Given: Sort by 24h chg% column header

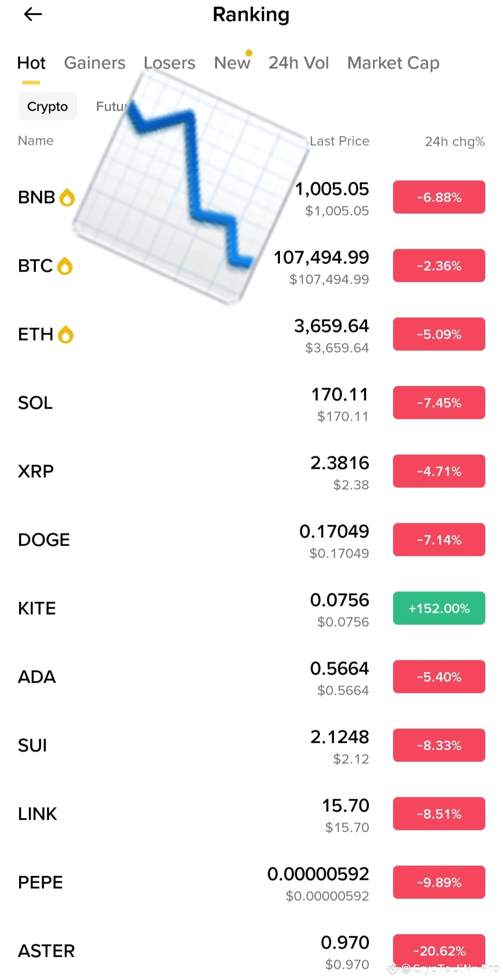Looking at the screenshot, I should click(455, 141).
